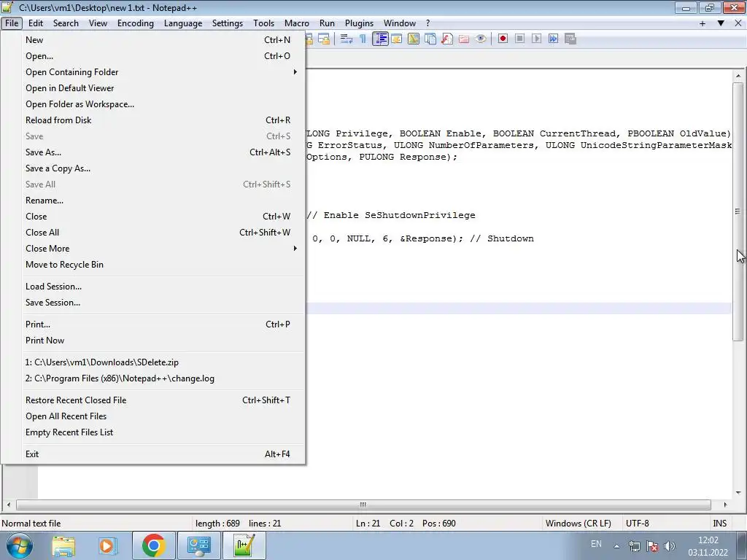Image resolution: width=747 pixels, height=560 pixels.
Task: Toggle the Indent Guide toolbar button
Action: pyautogui.click(x=380, y=39)
